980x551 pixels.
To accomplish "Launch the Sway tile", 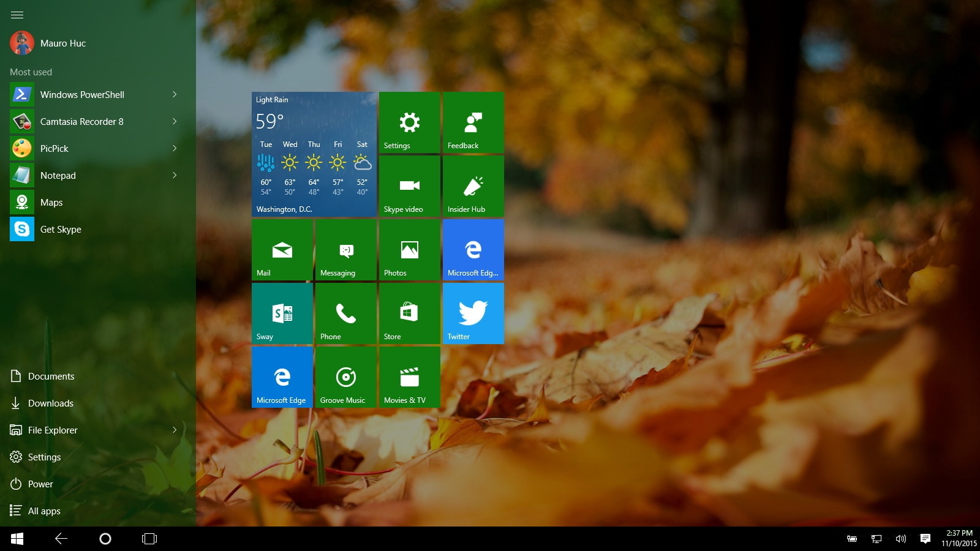I will pos(282,313).
